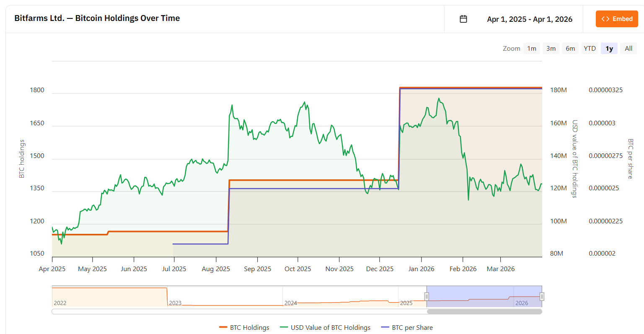
Task: Click the calendar icon beside date range
Action: (463, 19)
